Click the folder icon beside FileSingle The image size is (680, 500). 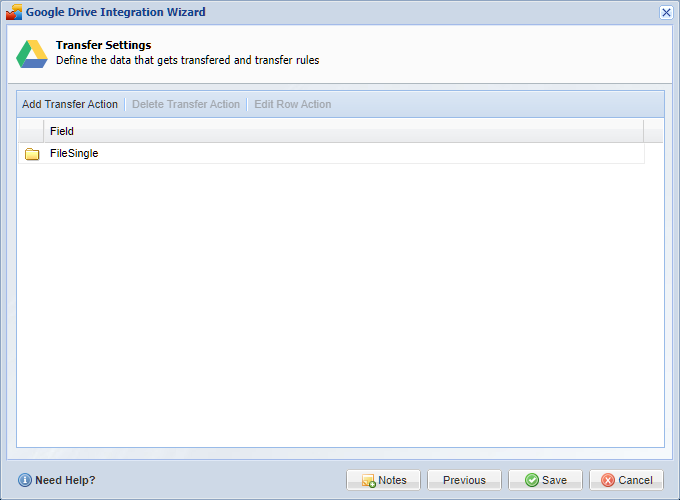pos(32,154)
